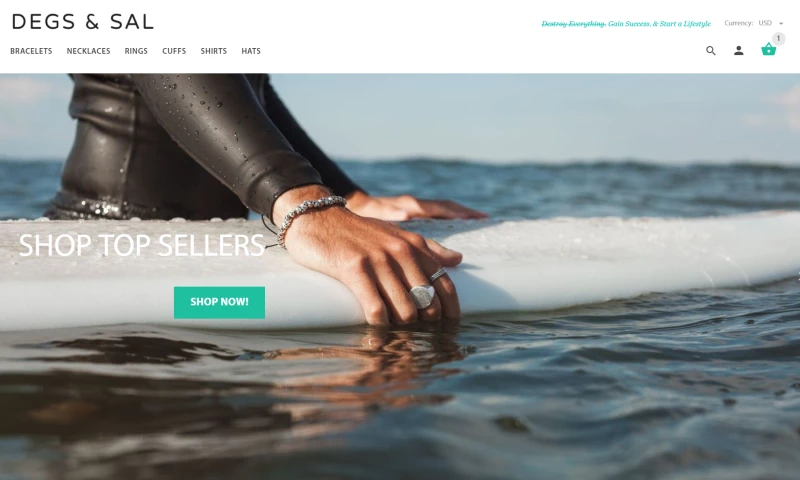Image resolution: width=800 pixels, height=480 pixels.
Task: Open the Bracelets menu
Action: [x=31, y=51]
